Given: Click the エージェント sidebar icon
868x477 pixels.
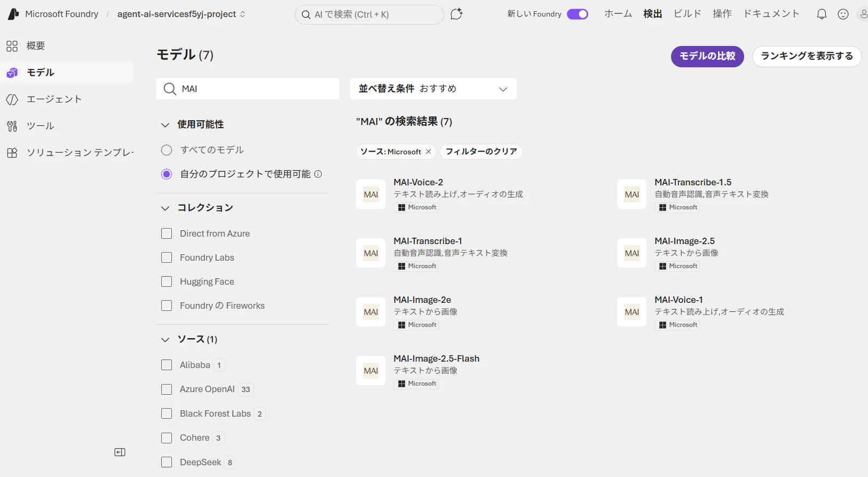Looking at the screenshot, I should [12, 99].
